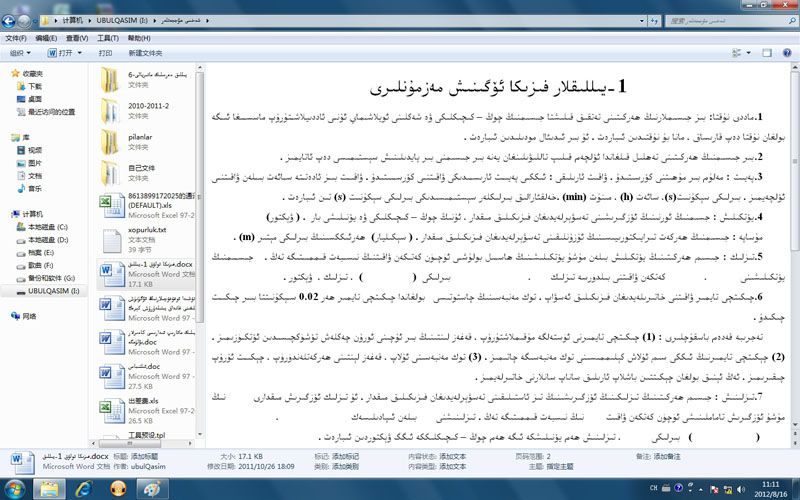Click the 打印 toolbar button

click(x=105, y=53)
